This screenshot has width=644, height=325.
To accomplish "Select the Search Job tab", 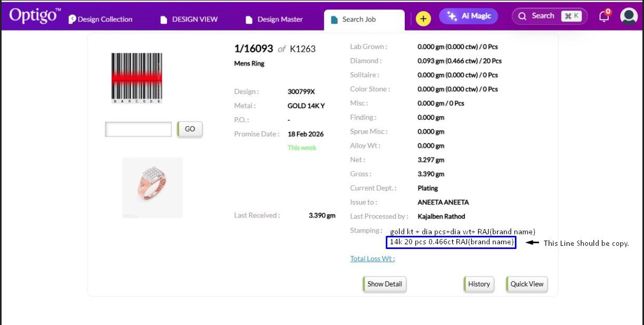I will coord(359,20).
